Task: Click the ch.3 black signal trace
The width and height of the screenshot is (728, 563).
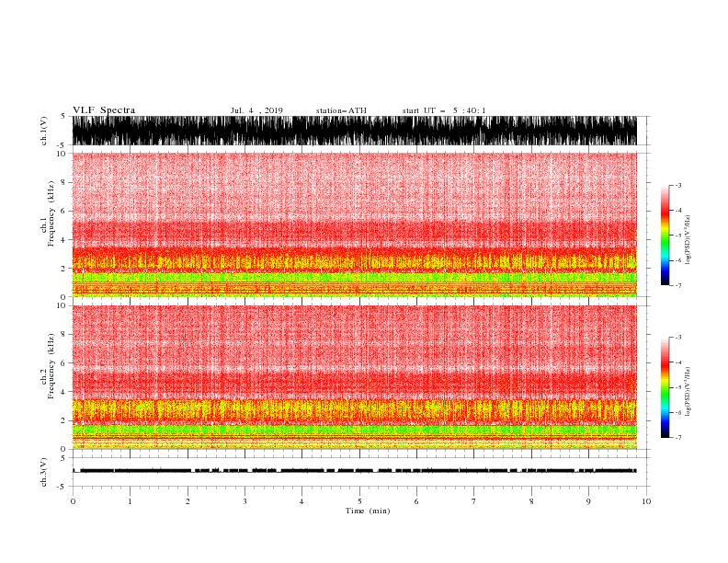Action: (x=354, y=471)
